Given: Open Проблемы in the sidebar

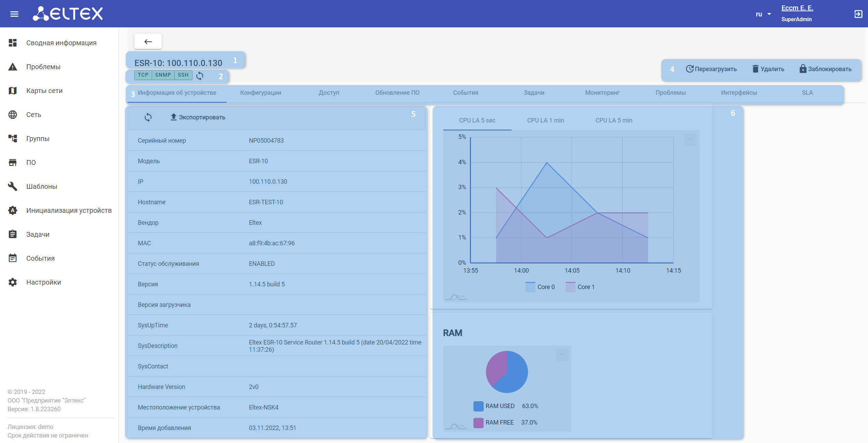Looking at the screenshot, I should (43, 67).
